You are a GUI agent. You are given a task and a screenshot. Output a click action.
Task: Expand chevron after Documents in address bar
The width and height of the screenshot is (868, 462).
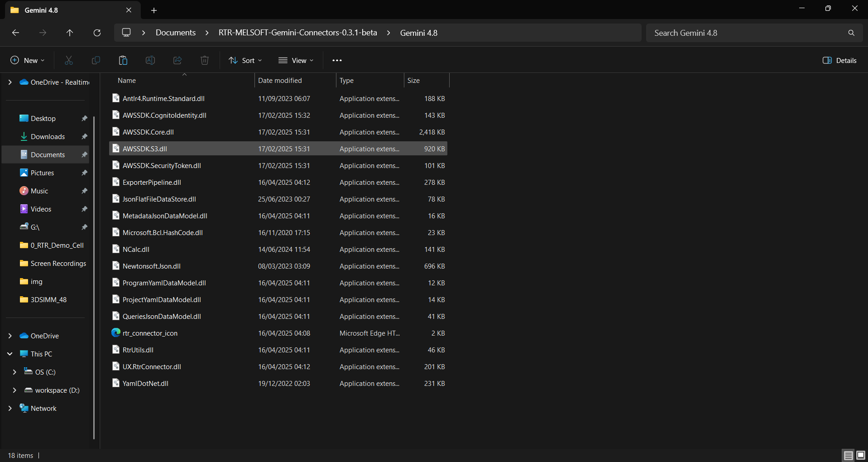(207, 33)
